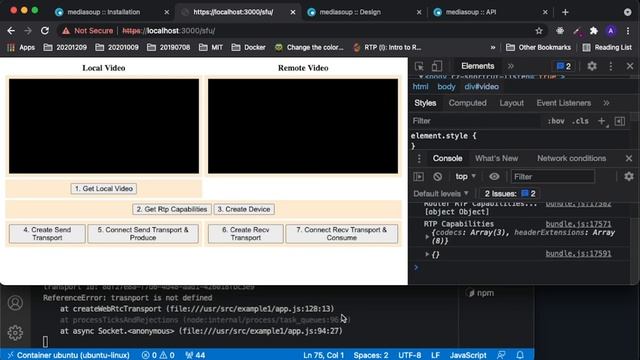Viewport: 640px width, 360px height.
Task: Show hidden bookmarks overflow
Action: [x=493, y=47]
